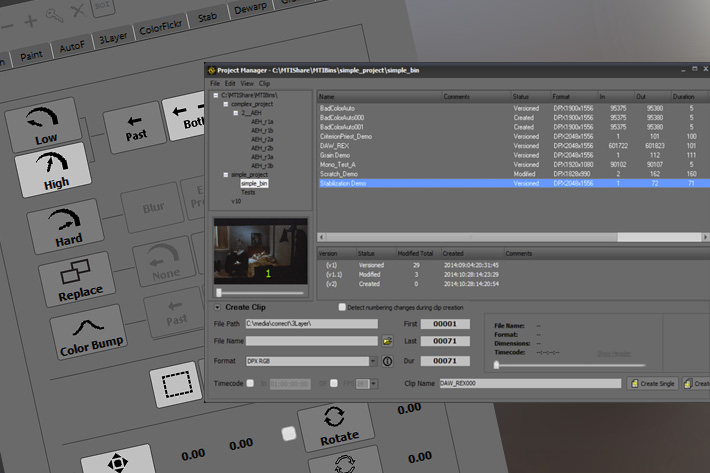Switch to the AutoF tab
The height and width of the screenshot is (473, 710).
click(72, 46)
